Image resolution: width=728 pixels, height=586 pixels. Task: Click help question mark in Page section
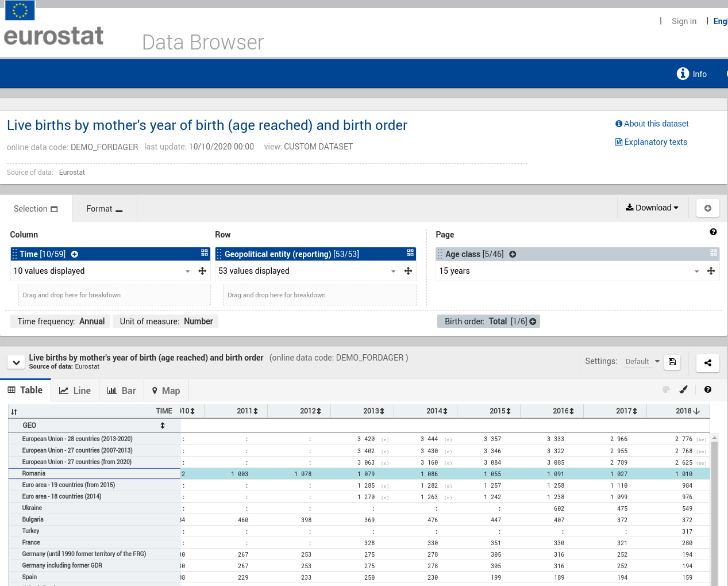point(713,232)
